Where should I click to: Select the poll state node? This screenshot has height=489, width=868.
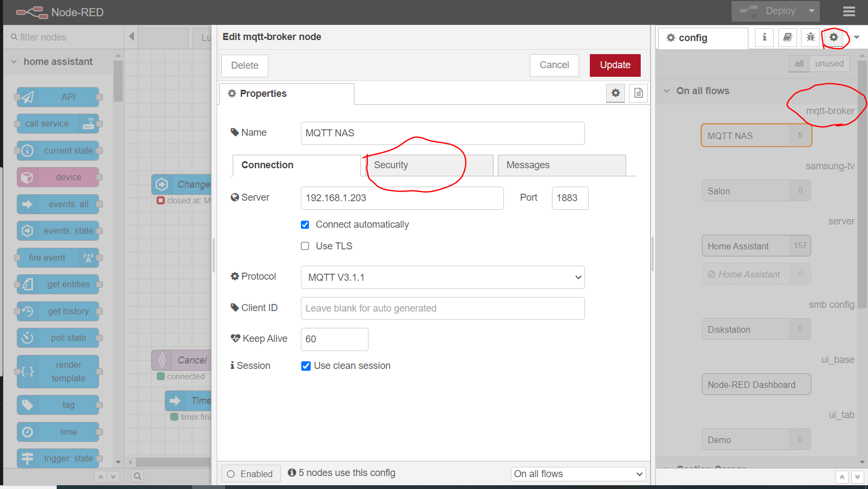click(x=58, y=338)
